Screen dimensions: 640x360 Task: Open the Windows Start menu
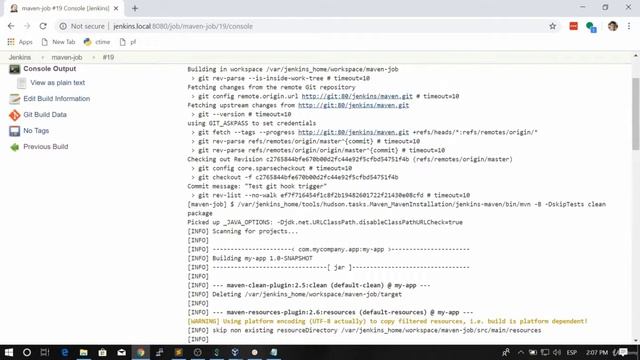(9, 352)
